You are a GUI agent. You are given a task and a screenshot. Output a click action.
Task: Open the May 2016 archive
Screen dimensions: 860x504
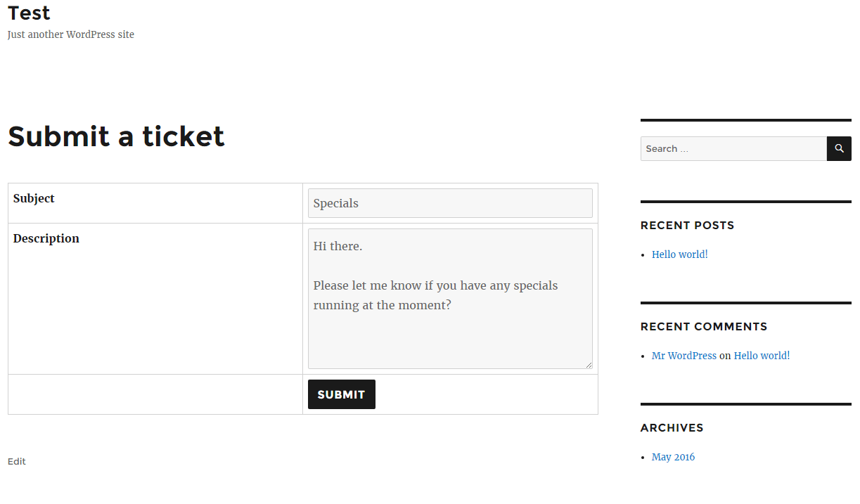pos(673,457)
